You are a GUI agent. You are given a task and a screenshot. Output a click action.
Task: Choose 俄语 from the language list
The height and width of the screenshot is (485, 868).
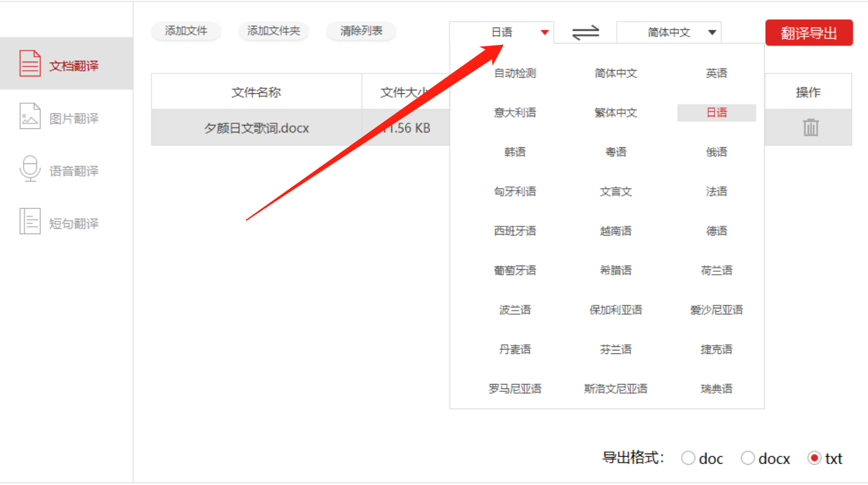pyautogui.click(x=717, y=151)
